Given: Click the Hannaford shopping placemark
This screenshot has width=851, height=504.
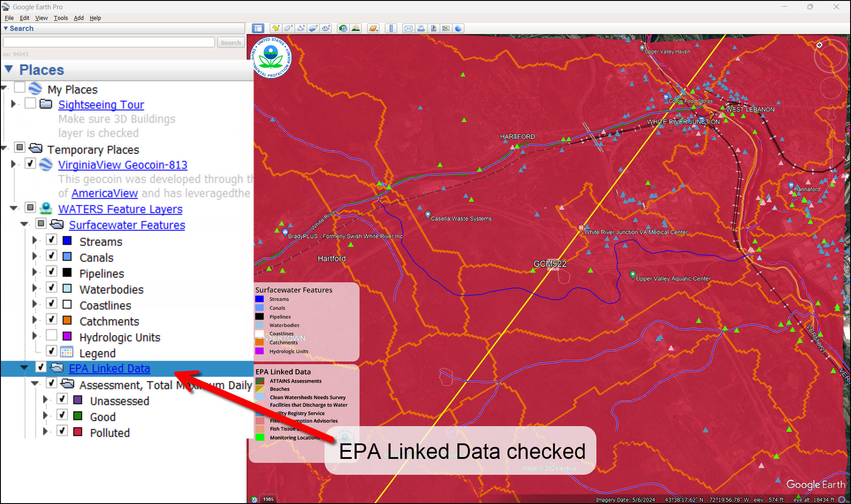Looking at the screenshot, I should click(x=791, y=185).
